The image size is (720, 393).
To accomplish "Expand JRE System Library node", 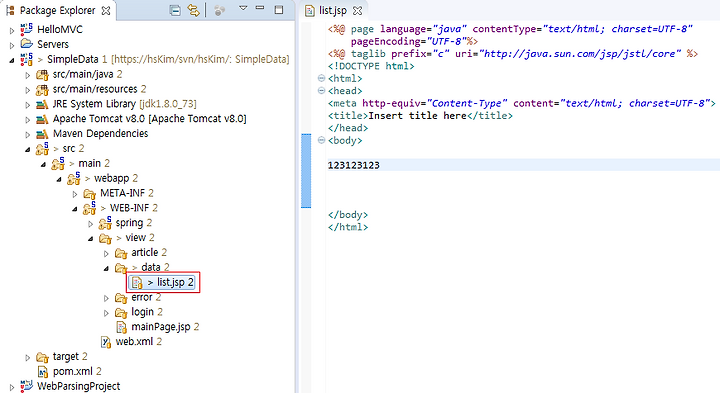I will coord(28,105).
